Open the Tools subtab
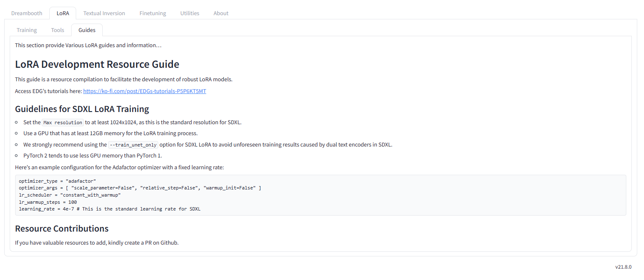 (x=57, y=30)
